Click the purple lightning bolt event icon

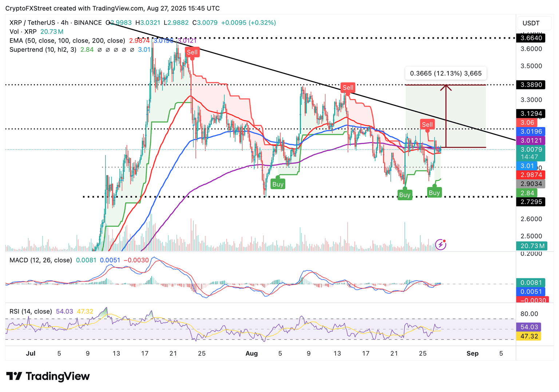click(x=441, y=245)
